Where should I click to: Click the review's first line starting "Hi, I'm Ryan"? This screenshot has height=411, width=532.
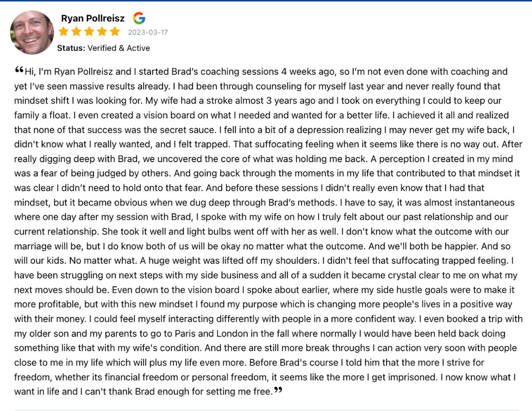(266, 71)
